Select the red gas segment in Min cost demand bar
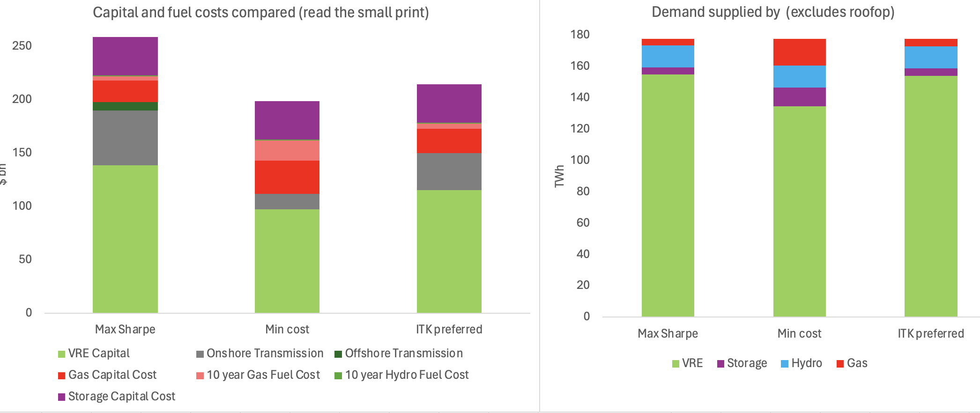This screenshot has height=413, width=980. 800,52
